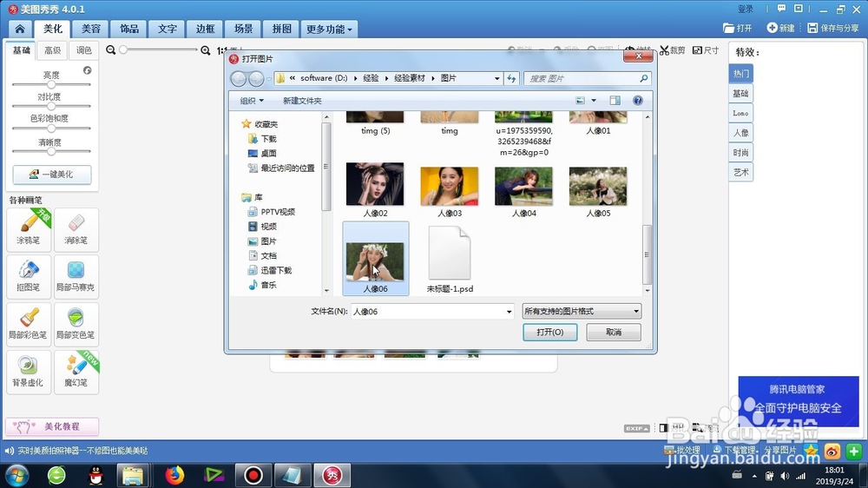Click the search magnifier in dialog search box
This screenshot has height=488, width=868.
click(644, 79)
